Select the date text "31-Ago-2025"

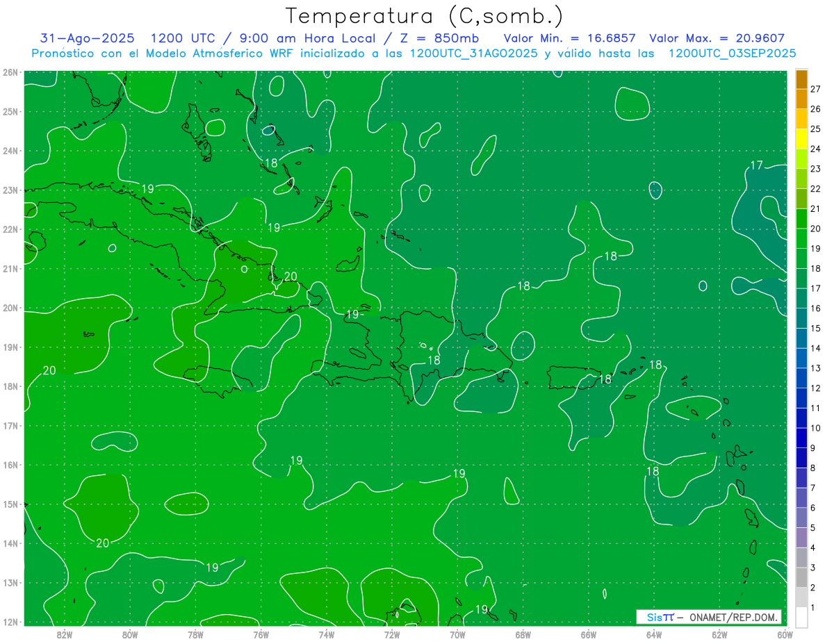[88, 38]
